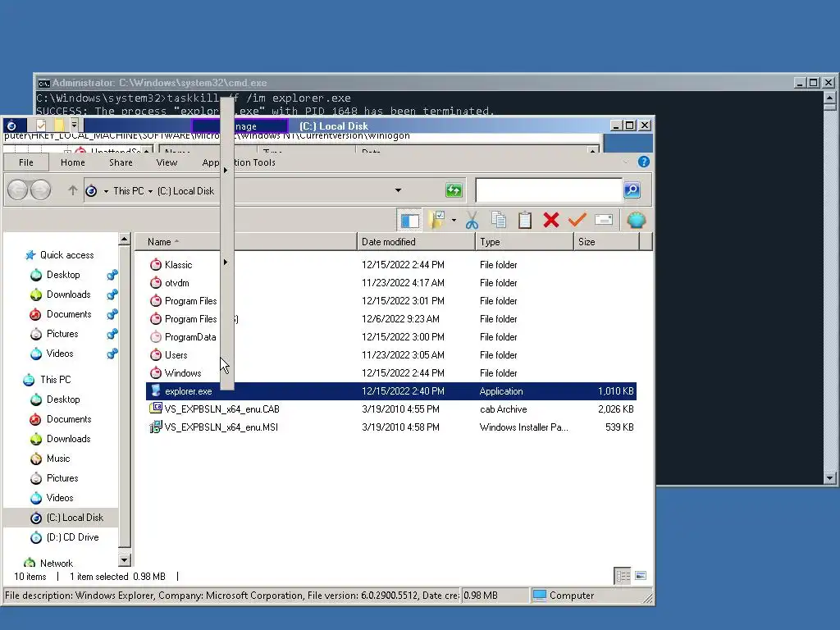Select the Windows folder
Screen dimensions: 840x630
pyautogui.click(x=183, y=373)
